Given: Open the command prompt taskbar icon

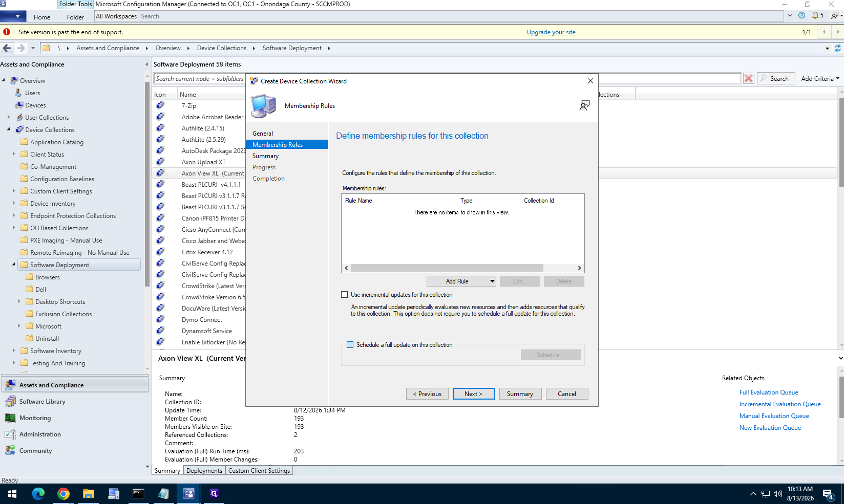Looking at the screenshot, I should (139, 494).
